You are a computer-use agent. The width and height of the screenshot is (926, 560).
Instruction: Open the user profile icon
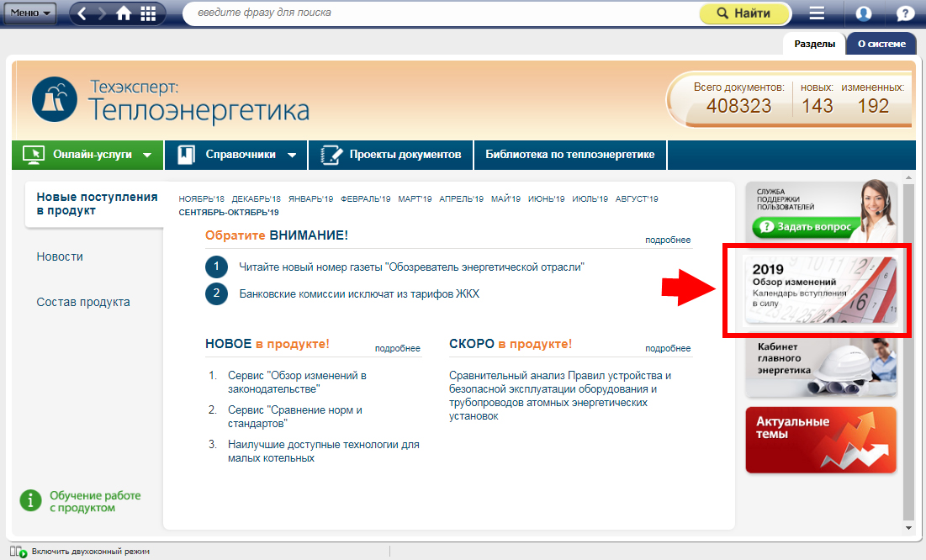pyautogui.click(x=863, y=13)
